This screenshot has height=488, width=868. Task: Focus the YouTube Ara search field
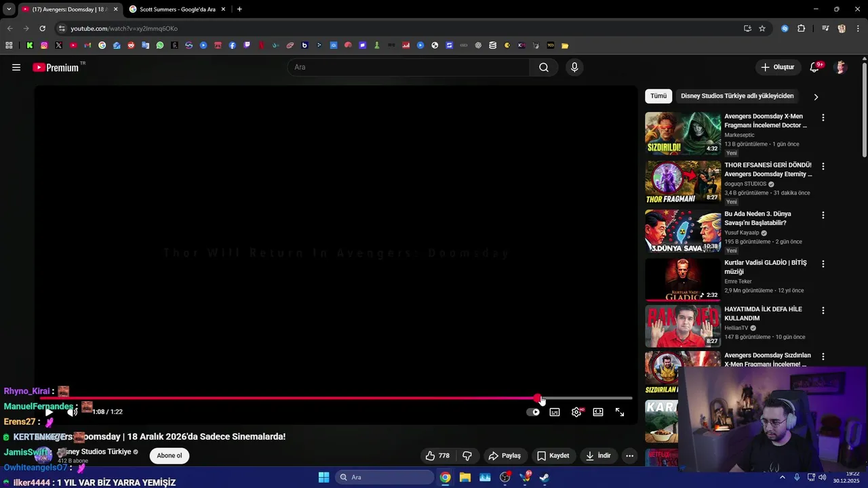pos(409,67)
